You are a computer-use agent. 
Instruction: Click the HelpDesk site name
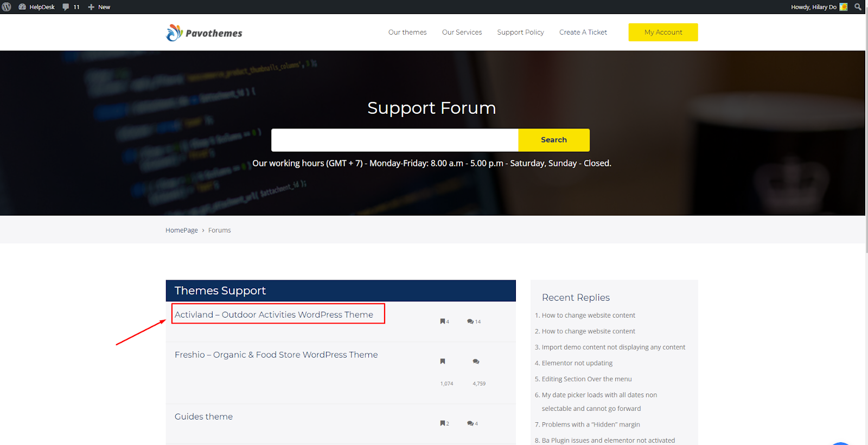coord(42,7)
